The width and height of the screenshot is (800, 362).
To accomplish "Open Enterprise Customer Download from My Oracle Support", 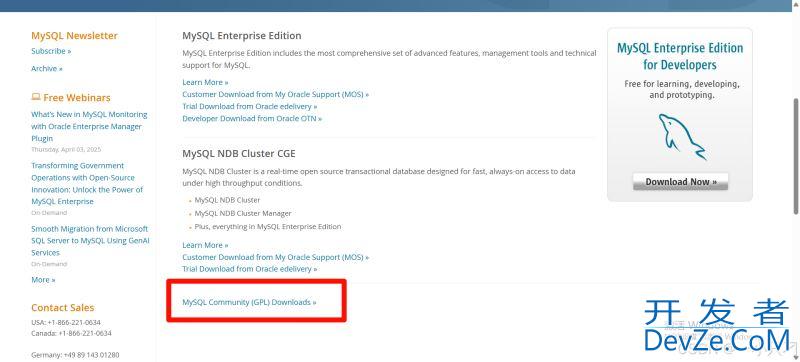I will coord(276,94).
